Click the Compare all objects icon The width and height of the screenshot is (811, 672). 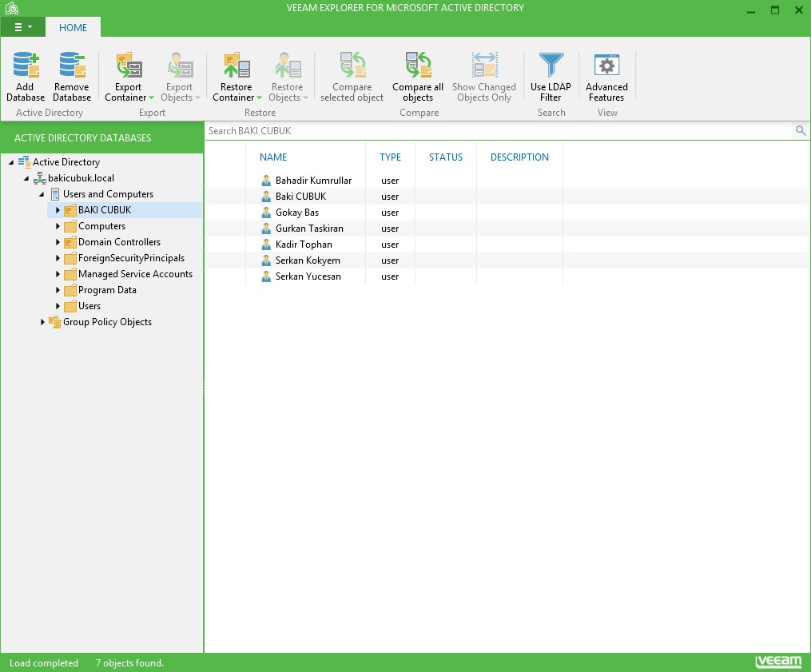click(418, 66)
